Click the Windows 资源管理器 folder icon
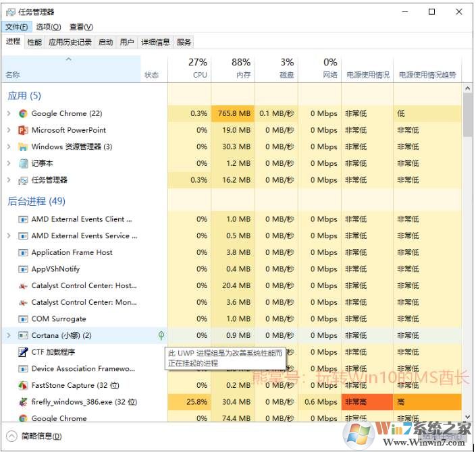This screenshot has width=476, height=452. tap(23, 147)
